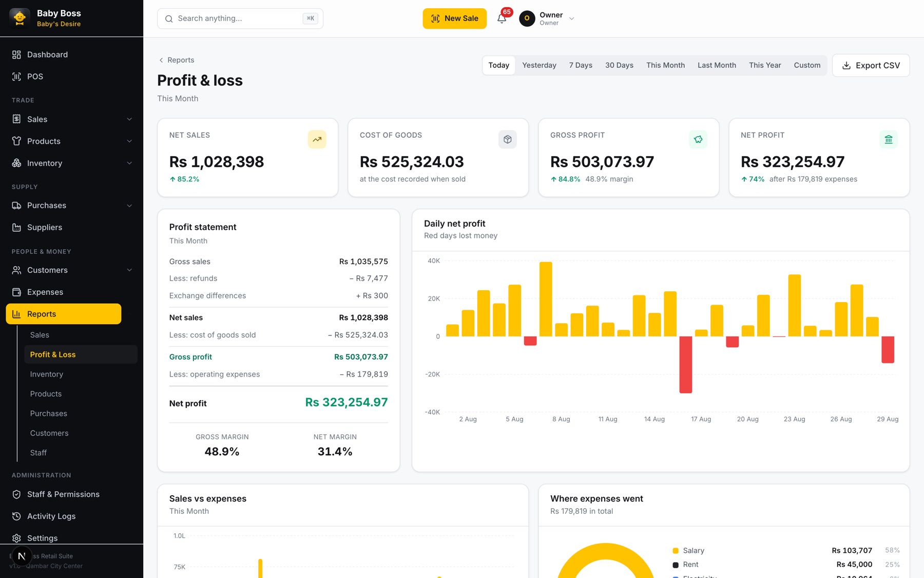Viewport: 924px width, 578px height.
Task: Expand the Inventory sidebar menu chevron
Action: point(129,163)
